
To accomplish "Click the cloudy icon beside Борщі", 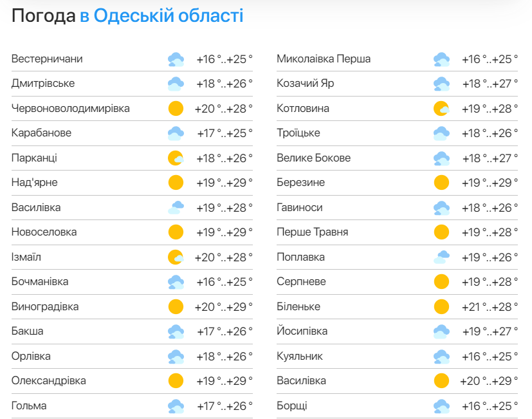I will [x=441, y=406].
